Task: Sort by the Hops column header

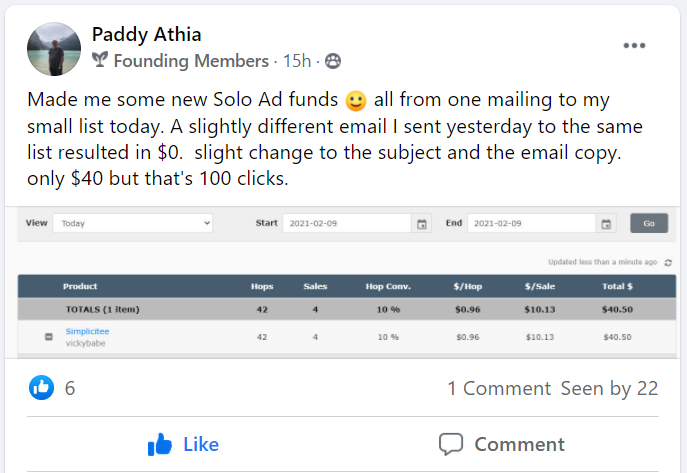Action: click(x=262, y=286)
